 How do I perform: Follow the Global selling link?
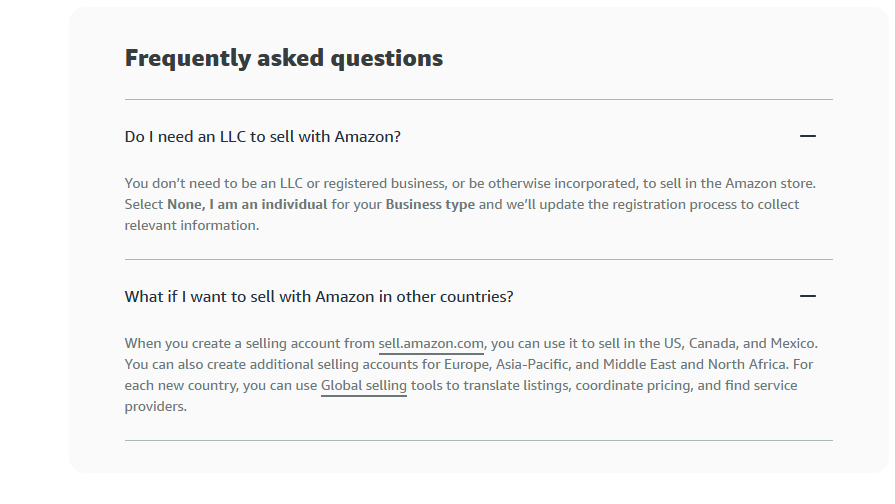click(x=364, y=386)
